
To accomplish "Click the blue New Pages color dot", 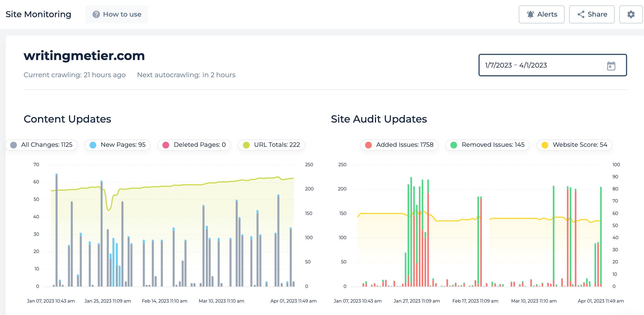I will (93, 145).
